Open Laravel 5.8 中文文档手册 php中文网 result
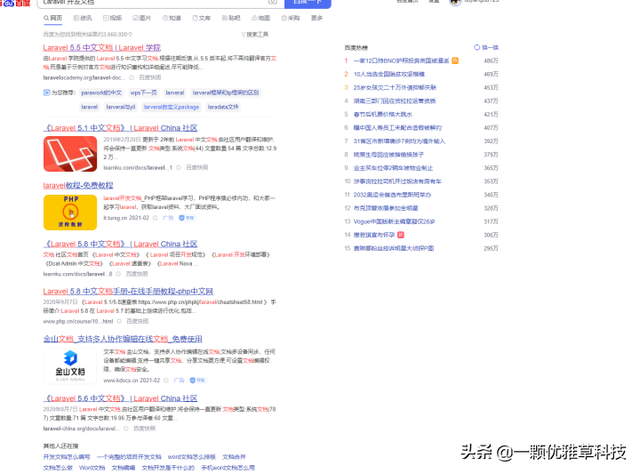Viewport: 640px width, 474px height. coord(128,292)
